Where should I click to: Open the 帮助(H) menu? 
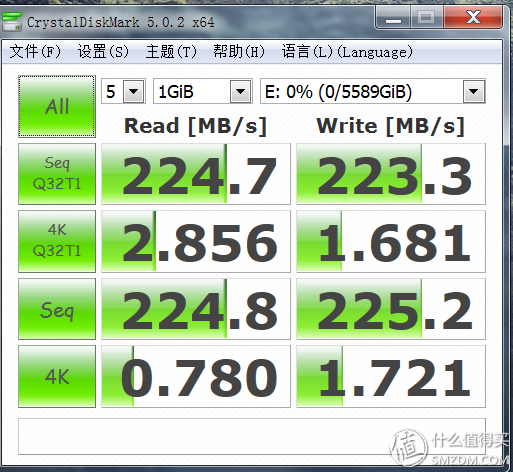pyautogui.click(x=239, y=52)
